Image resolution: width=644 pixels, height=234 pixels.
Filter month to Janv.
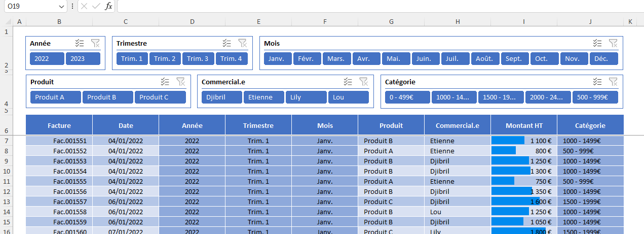(x=278, y=59)
